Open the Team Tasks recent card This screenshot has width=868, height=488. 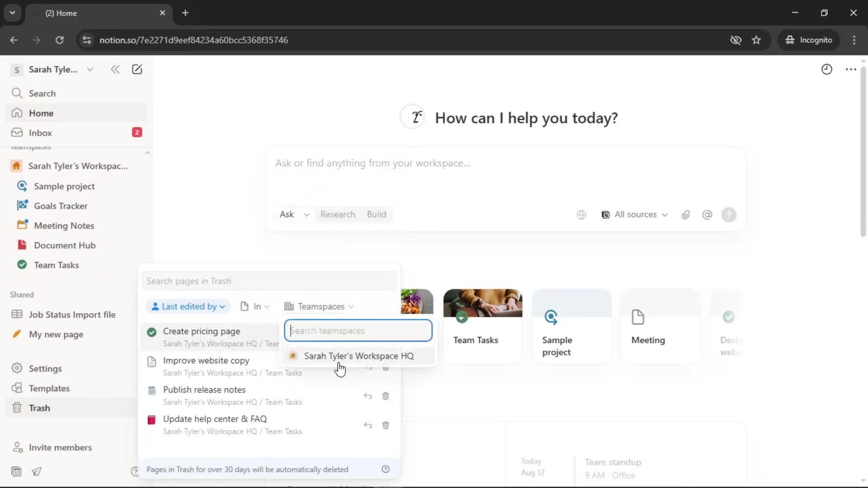[x=483, y=326]
